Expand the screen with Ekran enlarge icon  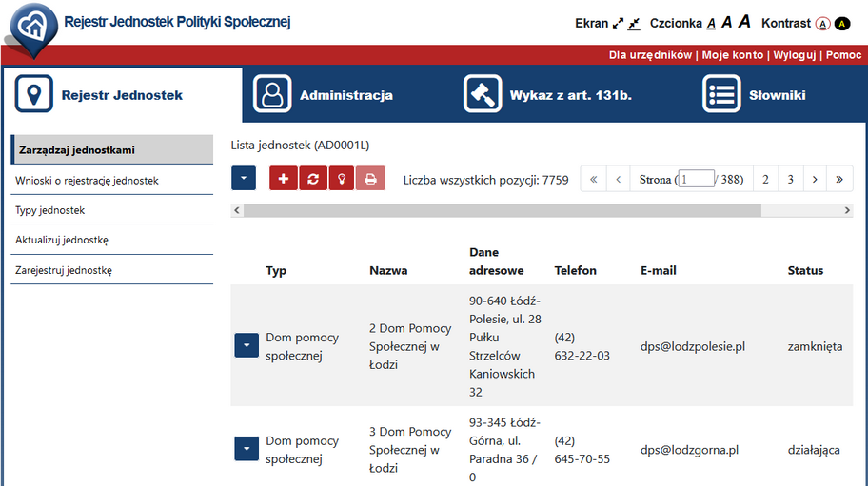[618, 23]
